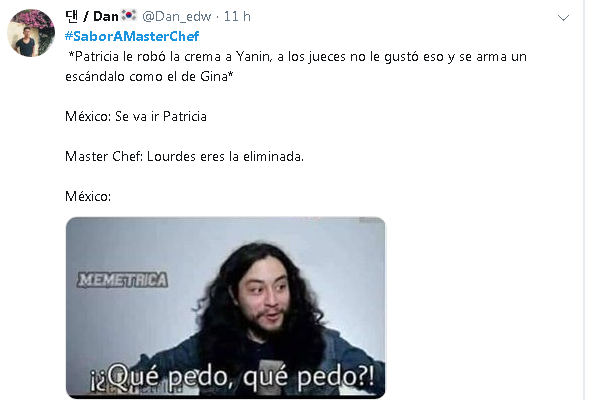The image size is (592, 400).
Task: Click the separator dot before 11 h
Action: (217, 17)
